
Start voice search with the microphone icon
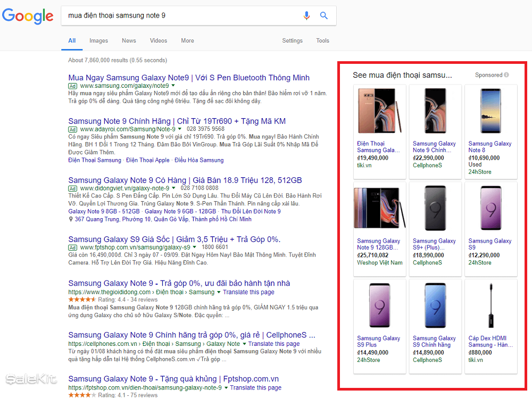click(x=306, y=16)
